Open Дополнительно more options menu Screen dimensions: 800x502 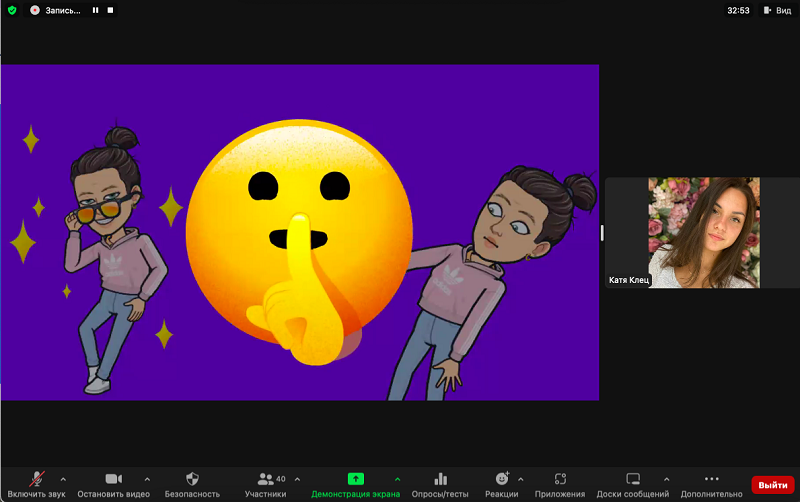click(711, 485)
